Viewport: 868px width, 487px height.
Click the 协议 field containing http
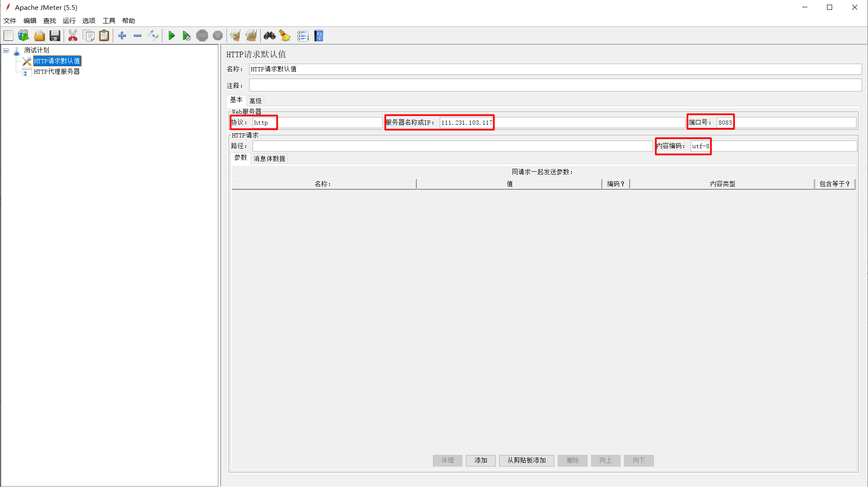point(317,123)
